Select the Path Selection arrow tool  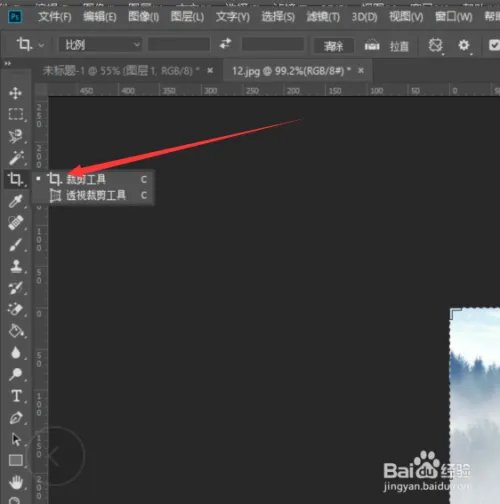coord(15,439)
